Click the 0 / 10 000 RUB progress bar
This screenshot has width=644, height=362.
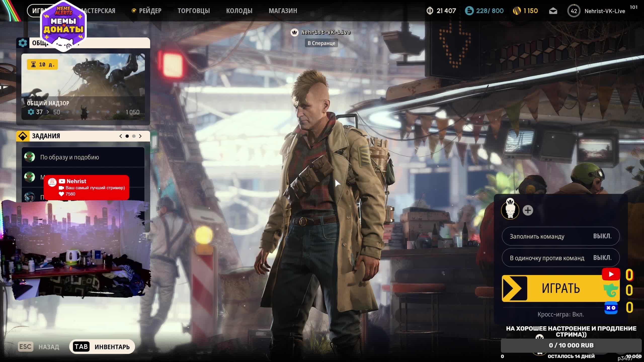pyautogui.click(x=571, y=345)
